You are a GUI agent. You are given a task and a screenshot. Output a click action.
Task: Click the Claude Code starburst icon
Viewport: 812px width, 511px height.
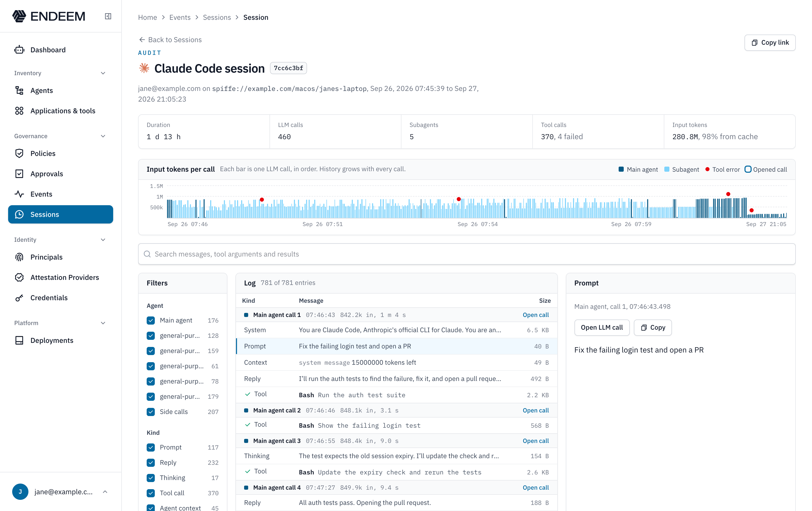(144, 68)
